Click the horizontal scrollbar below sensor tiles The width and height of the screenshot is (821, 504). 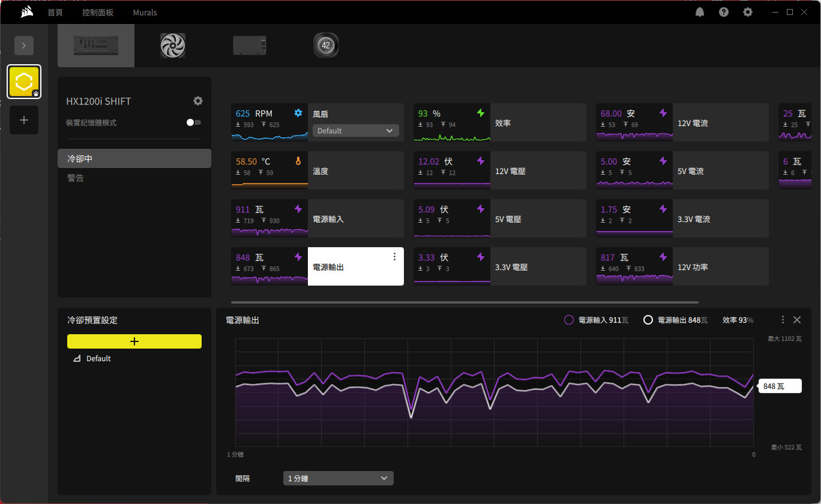(x=465, y=302)
